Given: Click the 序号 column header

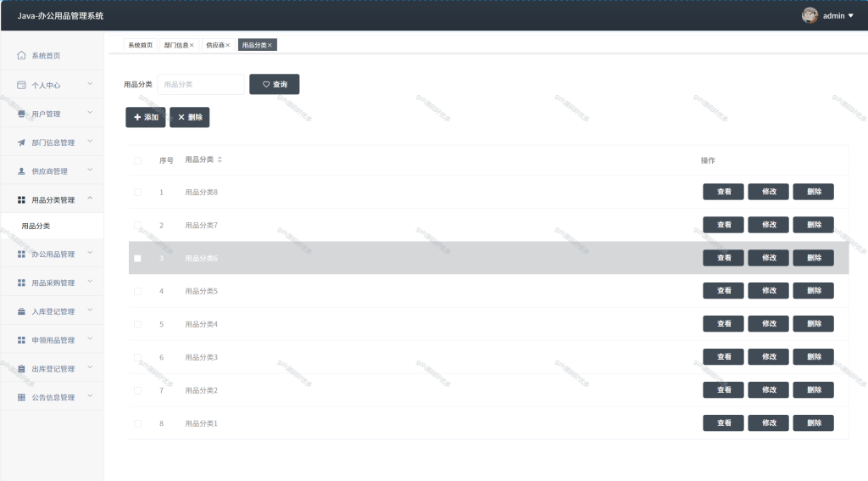Looking at the screenshot, I should [x=166, y=160].
